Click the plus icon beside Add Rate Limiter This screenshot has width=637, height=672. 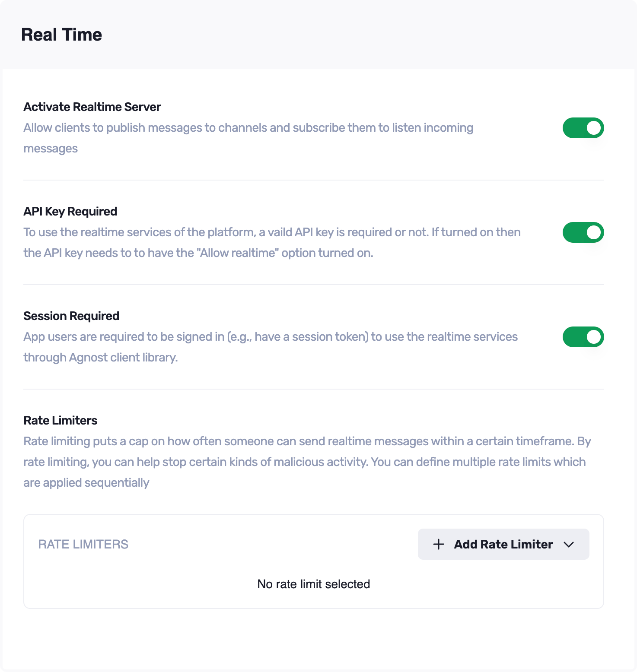(438, 544)
